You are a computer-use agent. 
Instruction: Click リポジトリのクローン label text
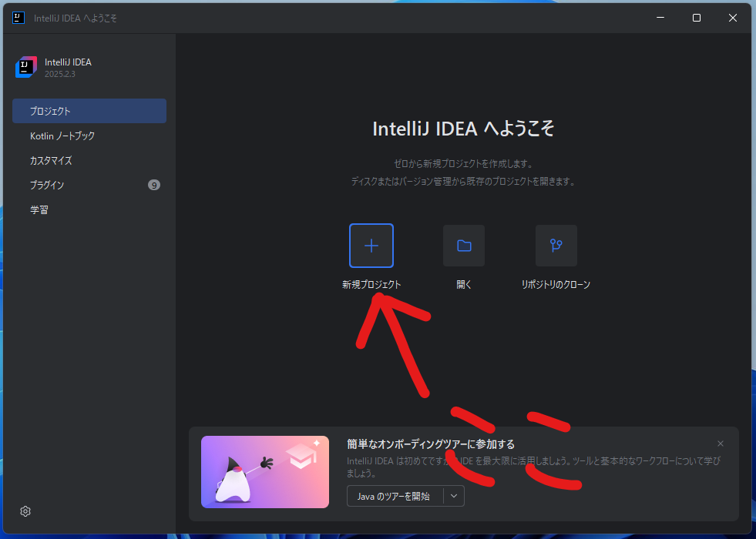556,284
